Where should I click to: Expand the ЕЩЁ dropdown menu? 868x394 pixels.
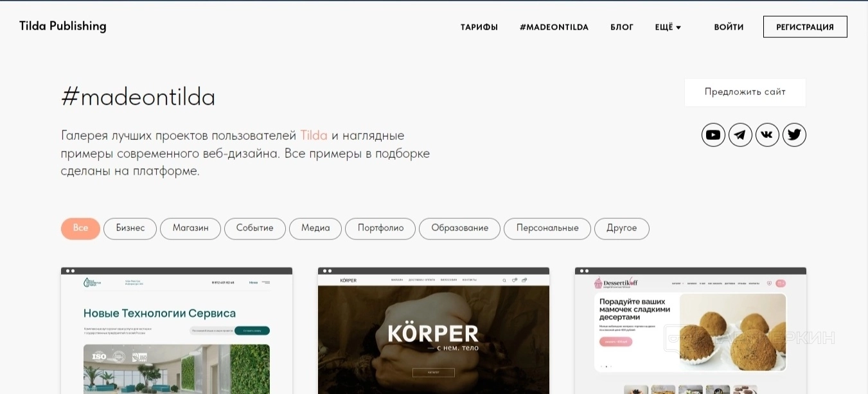[x=668, y=27]
